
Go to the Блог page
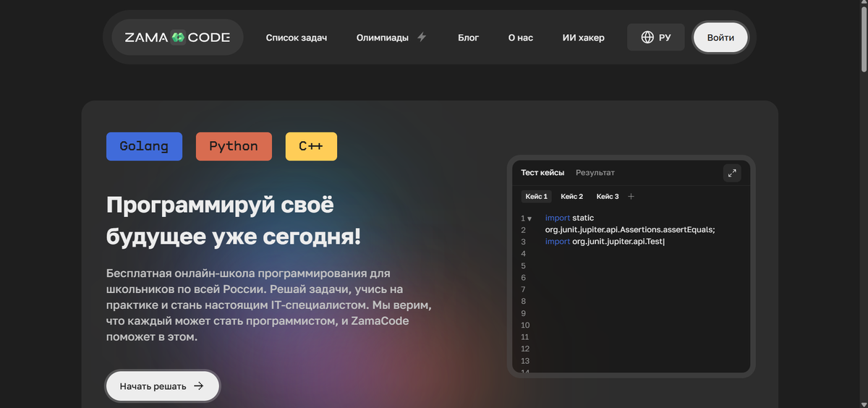click(469, 38)
